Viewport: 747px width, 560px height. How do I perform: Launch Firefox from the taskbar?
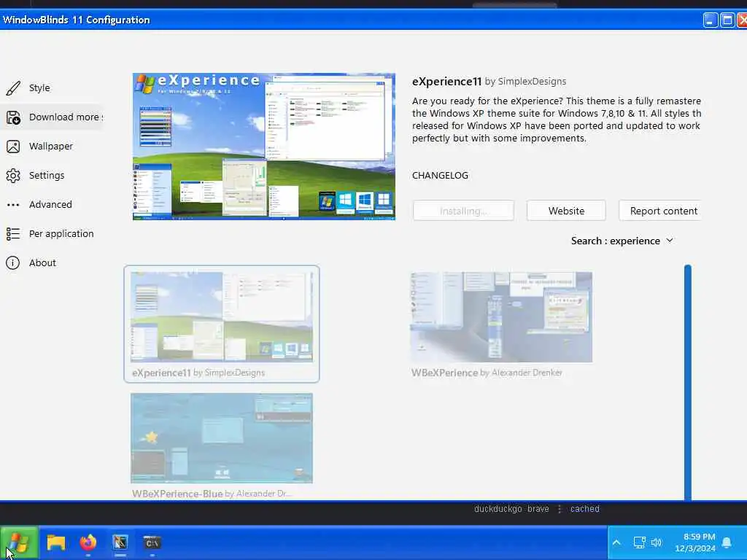click(88, 542)
